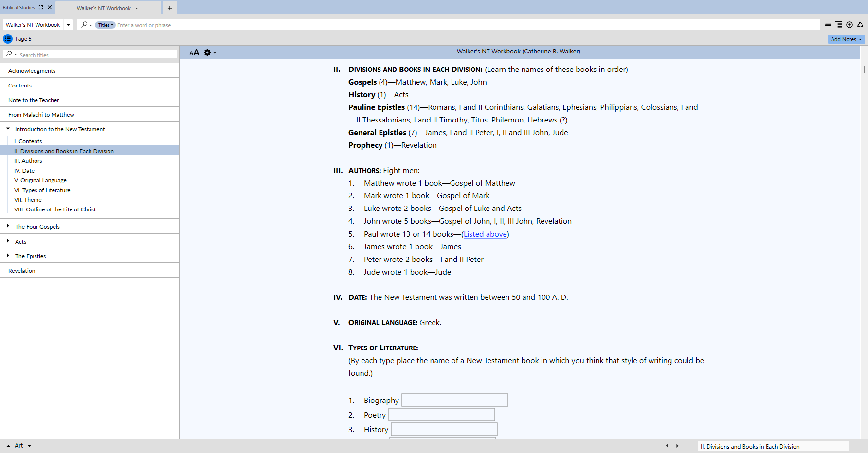
Task: Click the AA font size icon
Action: coord(194,52)
